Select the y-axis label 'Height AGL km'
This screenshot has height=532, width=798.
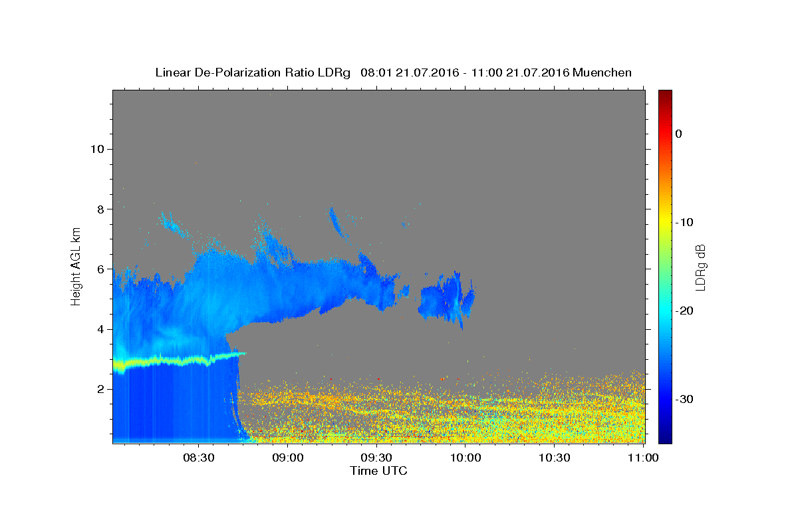[76, 265]
